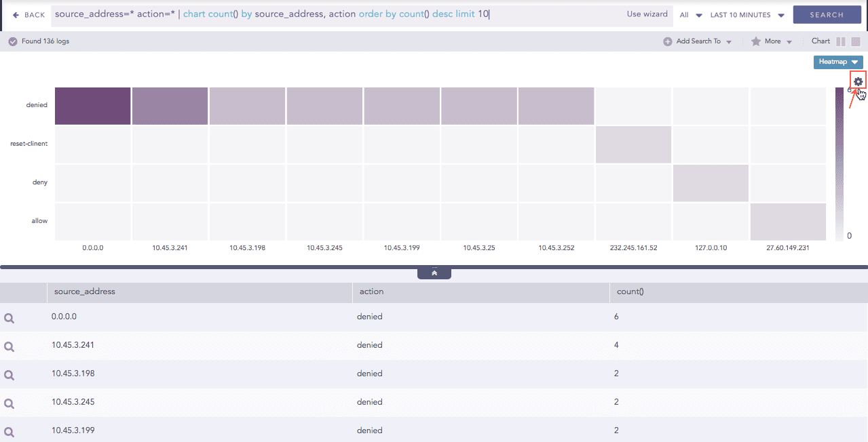Click the magnifier icon for the 10.45.3.198 row
Screen dimensions: 868x442
[x=10, y=375]
